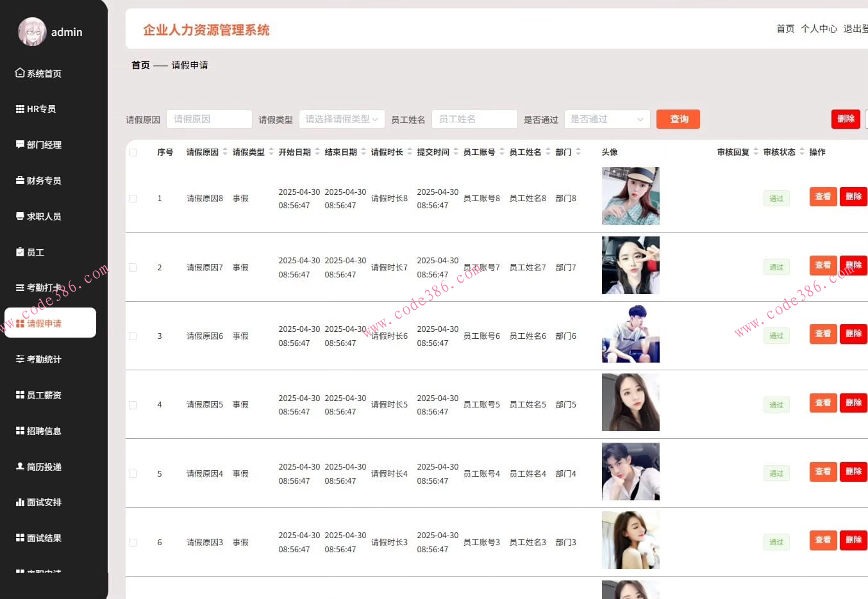This screenshot has height=599, width=868.
Task: Open the 招聘信息 sidebar item
Action: [x=42, y=431]
